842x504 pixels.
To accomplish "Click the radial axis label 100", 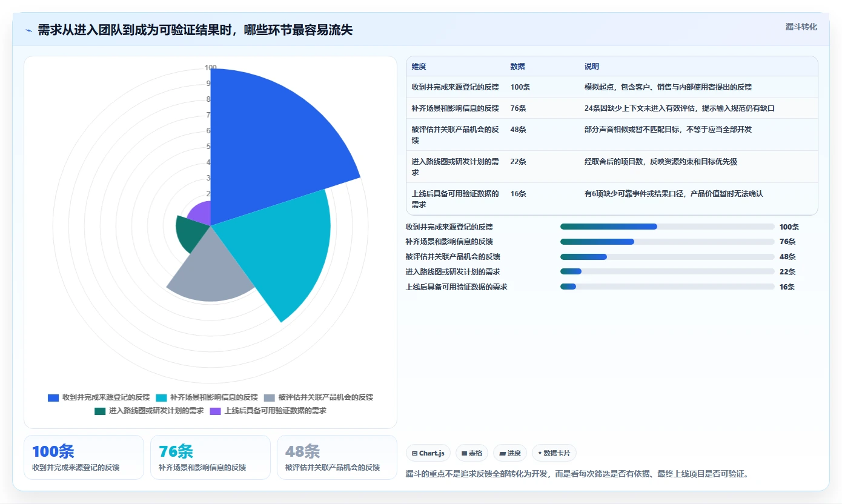I will click(211, 68).
